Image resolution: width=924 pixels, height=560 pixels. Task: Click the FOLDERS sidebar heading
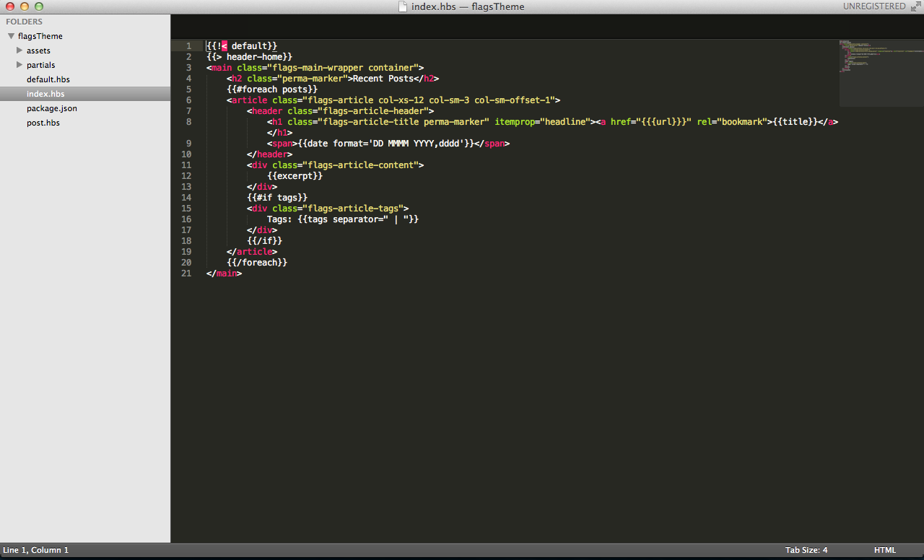click(25, 22)
